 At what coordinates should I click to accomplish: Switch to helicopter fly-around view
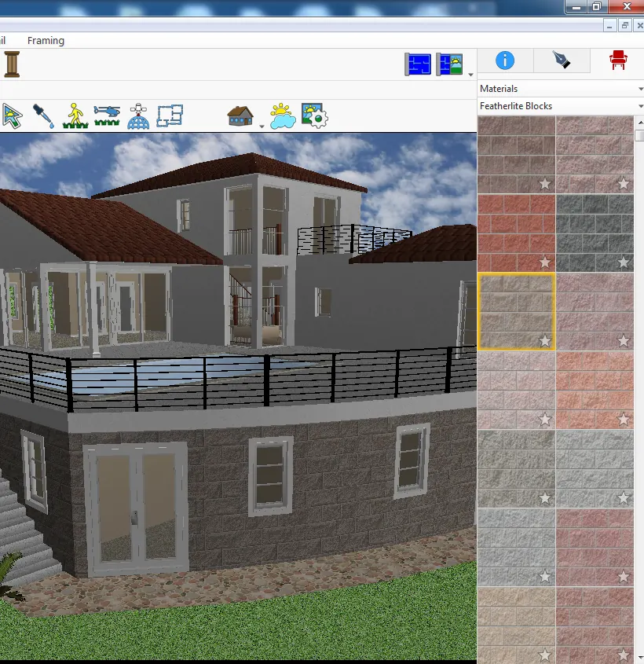pyautogui.click(x=107, y=116)
